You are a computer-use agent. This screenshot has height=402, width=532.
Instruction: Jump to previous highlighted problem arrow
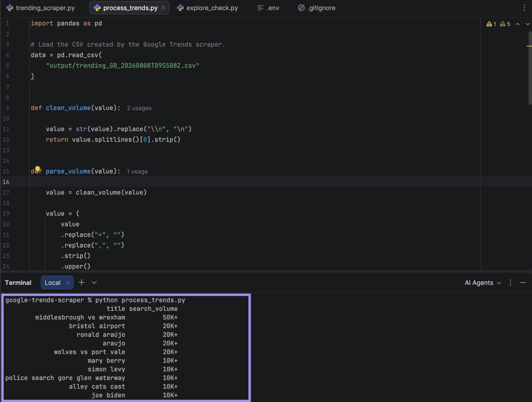517,24
